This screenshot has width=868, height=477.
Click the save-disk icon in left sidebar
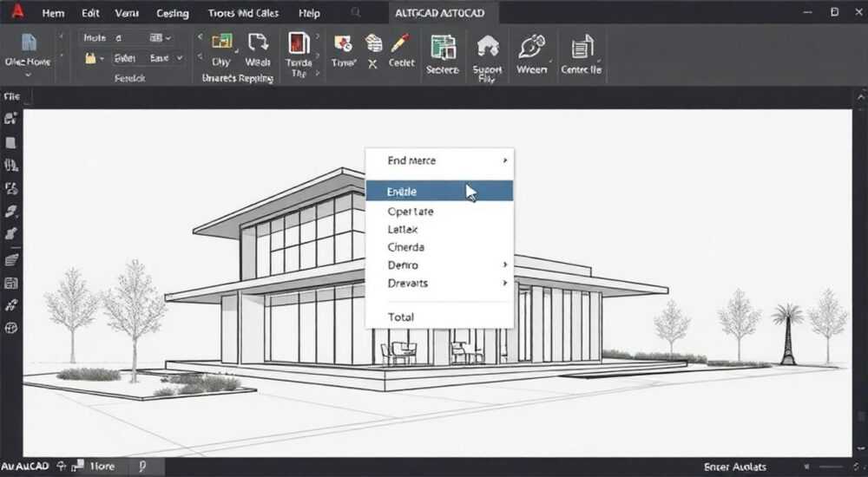click(11, 284)
